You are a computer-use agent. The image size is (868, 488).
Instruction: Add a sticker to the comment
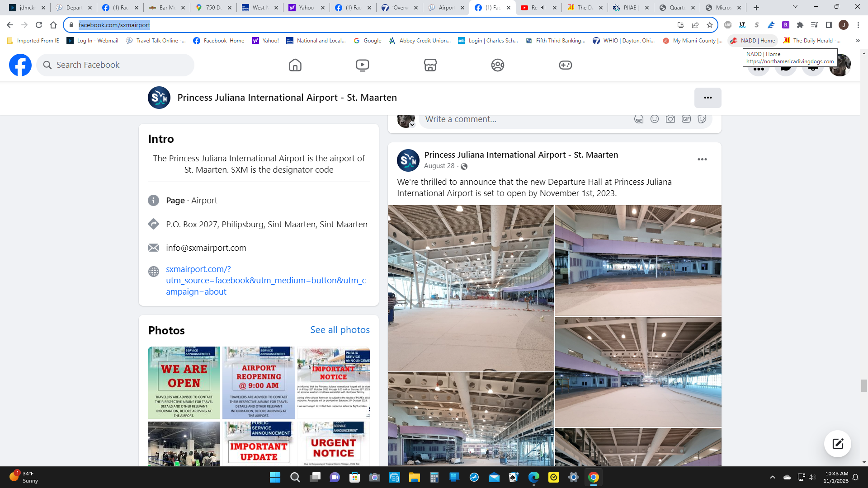coord(702,119)
